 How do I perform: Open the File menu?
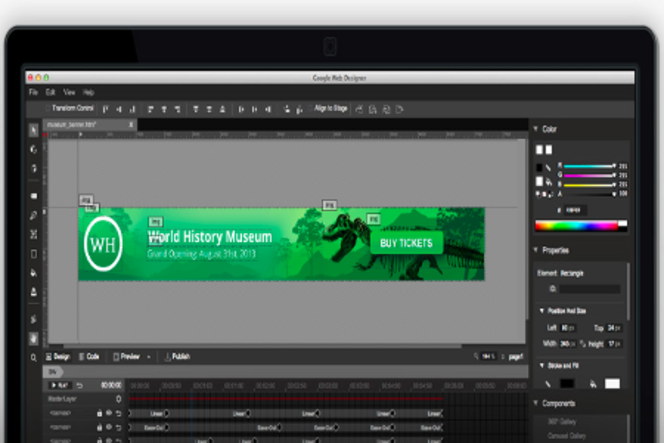(33, 92)
